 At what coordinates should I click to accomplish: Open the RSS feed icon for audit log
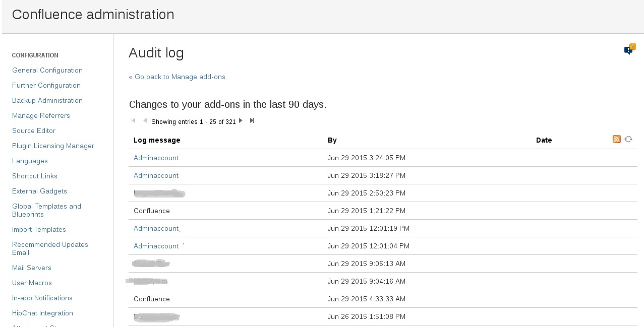(x=616, y=139)
